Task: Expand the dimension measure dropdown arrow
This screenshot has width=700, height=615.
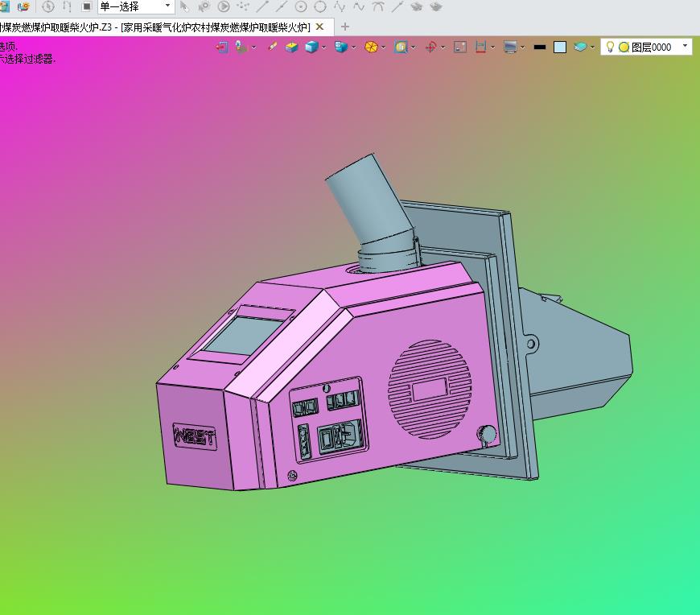Action: tap(493, 47)
